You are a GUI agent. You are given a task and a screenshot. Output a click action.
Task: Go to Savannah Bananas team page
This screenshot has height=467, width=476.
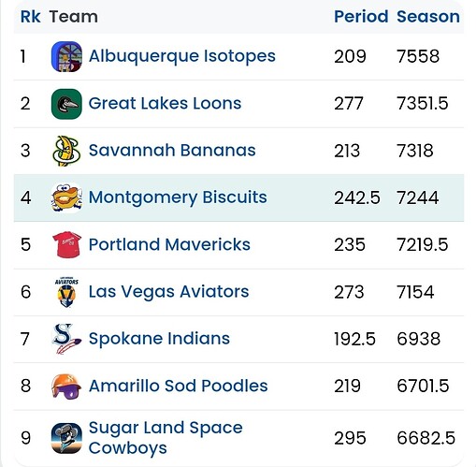coord(172,151)
